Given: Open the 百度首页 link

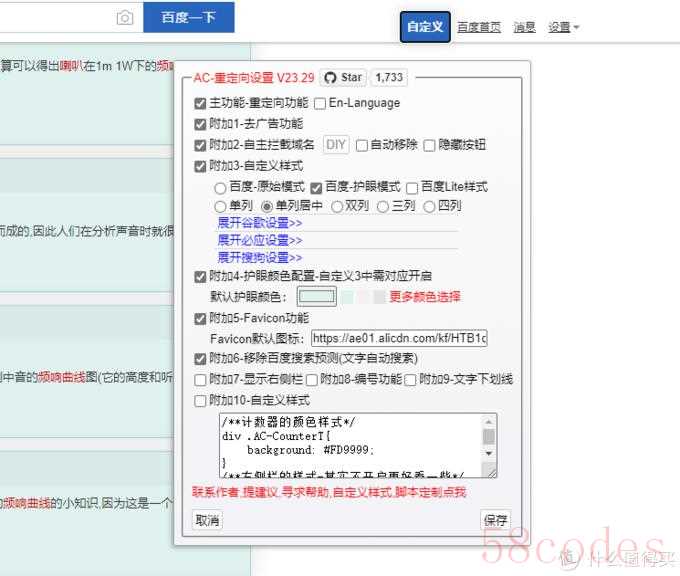Looking at the screenshot, I should (x=479, y=27).
